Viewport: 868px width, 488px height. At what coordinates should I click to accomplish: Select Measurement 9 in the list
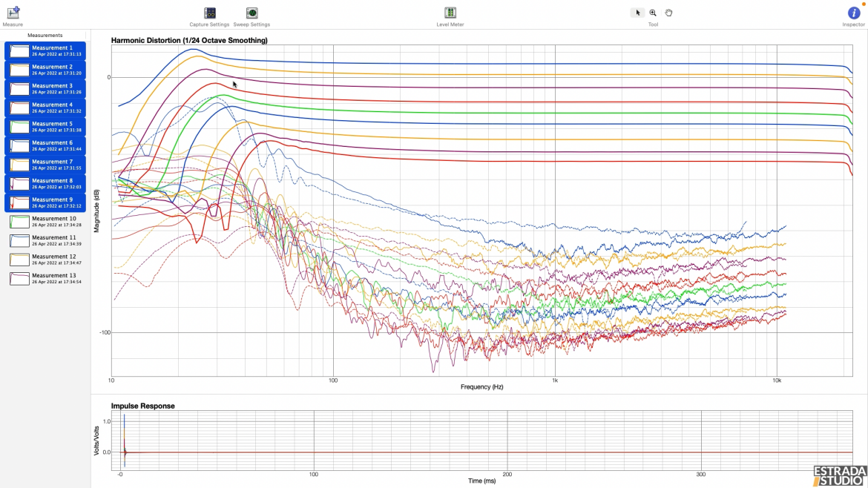pos(45,202)
